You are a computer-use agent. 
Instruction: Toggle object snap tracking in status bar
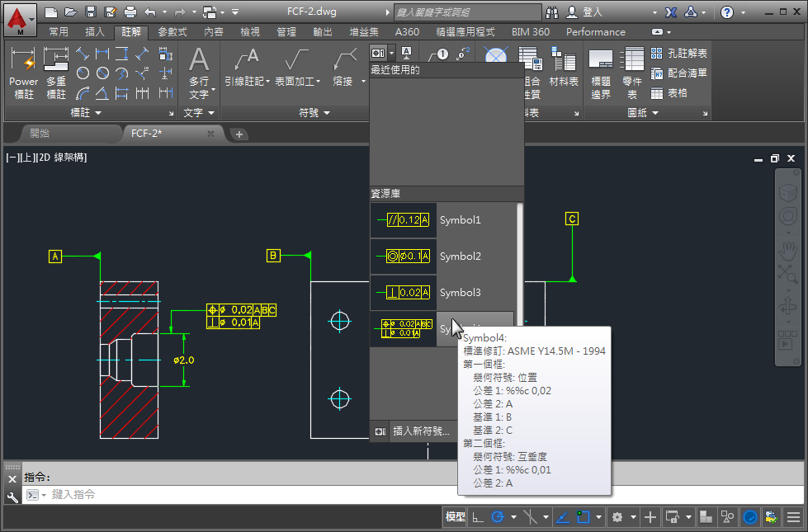pyautogui.click(x=562, y=516)
